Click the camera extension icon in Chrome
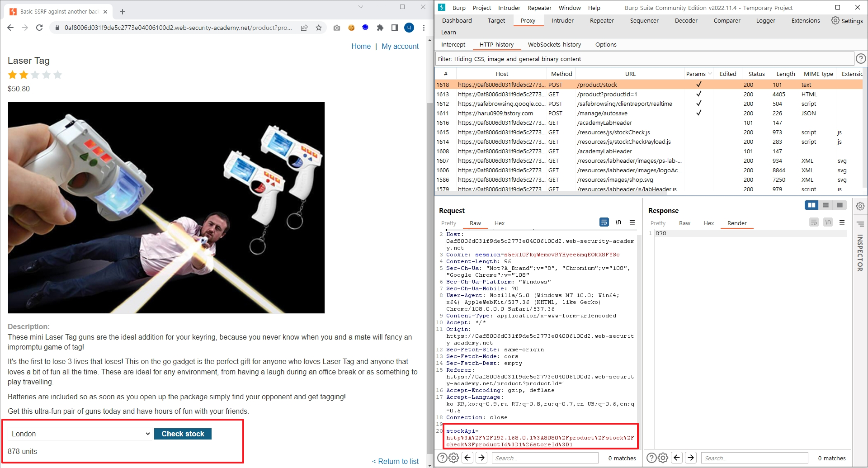 click(337, 28)
